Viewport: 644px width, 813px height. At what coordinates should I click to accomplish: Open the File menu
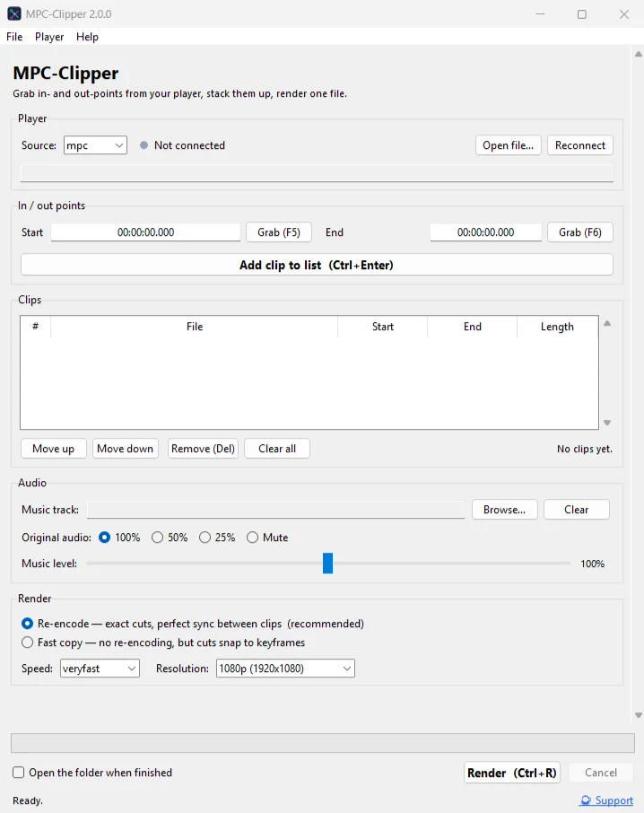(x=14, y=37)
